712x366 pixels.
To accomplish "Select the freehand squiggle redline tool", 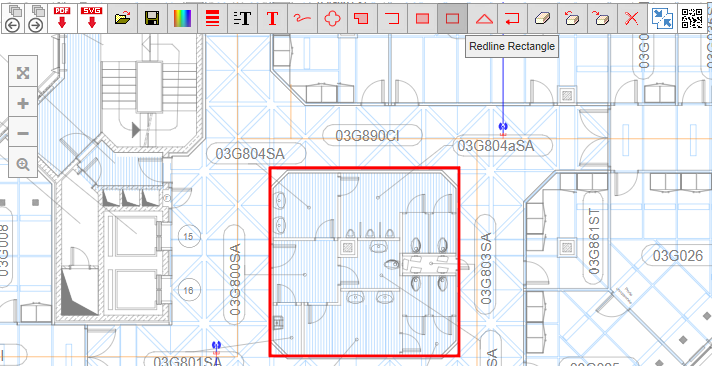I will (302, 18).
